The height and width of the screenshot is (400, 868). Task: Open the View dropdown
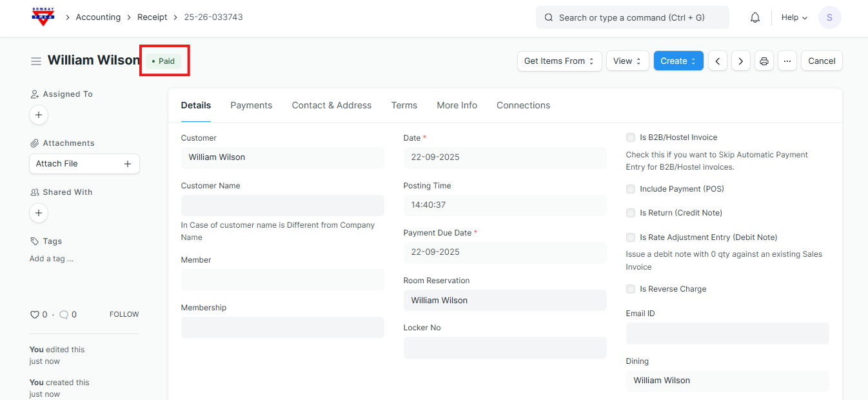(x=627, y=61)
